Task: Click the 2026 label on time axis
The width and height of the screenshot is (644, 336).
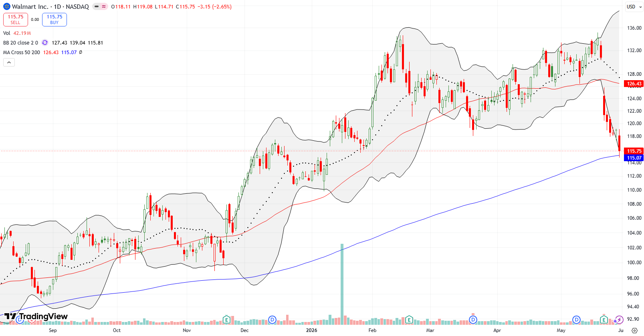Action: pos(311,330)
